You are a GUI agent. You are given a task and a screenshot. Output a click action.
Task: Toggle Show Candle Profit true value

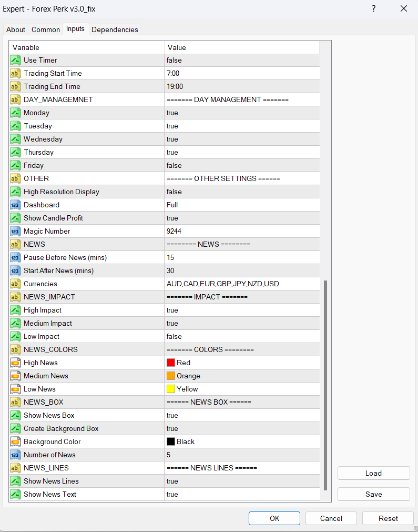point(172,218)
